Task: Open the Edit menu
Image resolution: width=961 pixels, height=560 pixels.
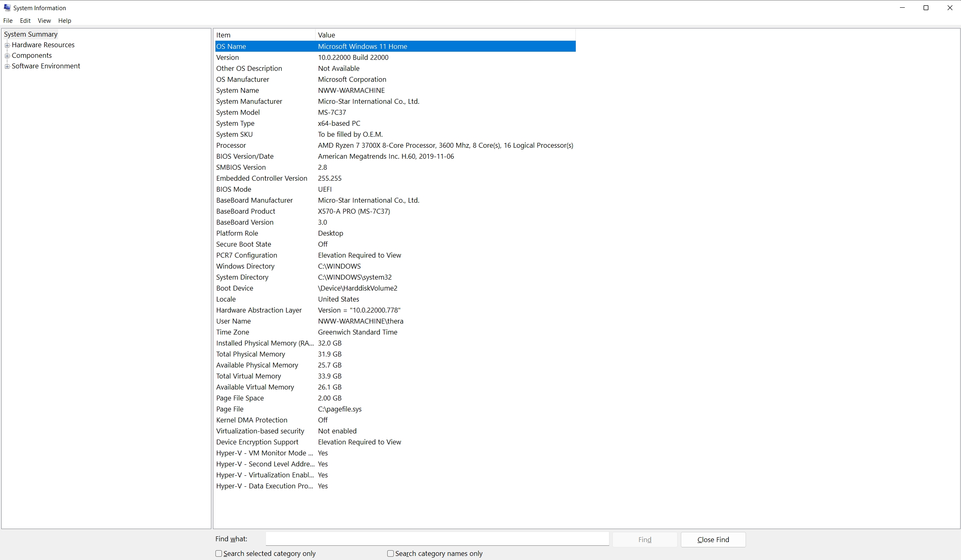Action: [25, 21]
